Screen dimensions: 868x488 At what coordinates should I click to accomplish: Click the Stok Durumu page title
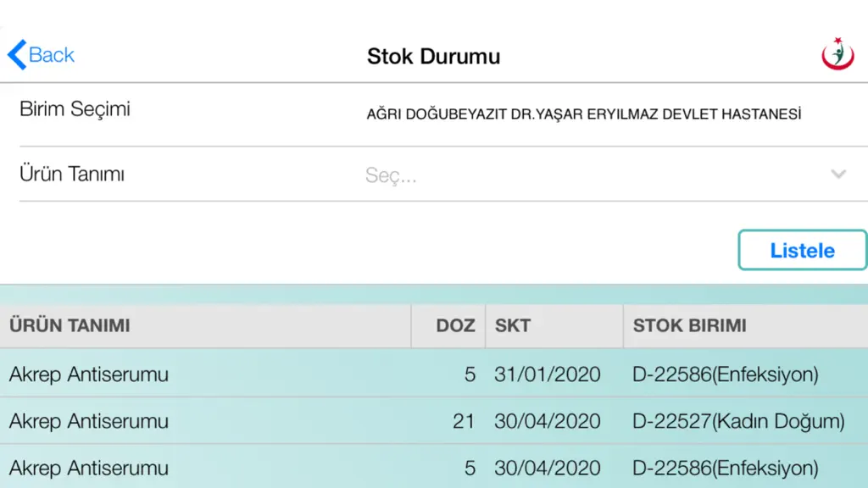click(x=433, y=56)
